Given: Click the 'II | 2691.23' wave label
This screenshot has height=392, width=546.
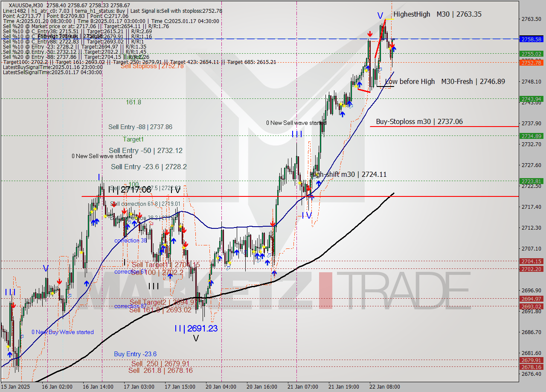Looking at the screenshot, I should pyautogui.click(x=196, y=328).
